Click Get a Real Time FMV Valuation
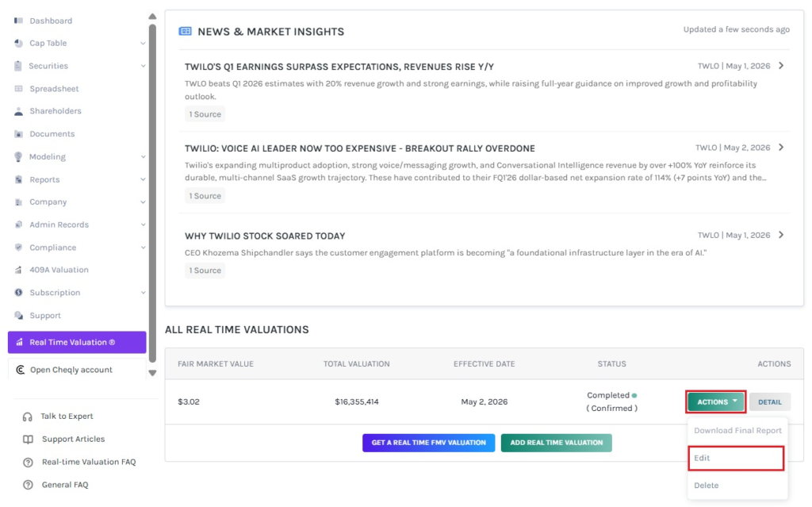Image resolution: width=812 pixels, height=507 pixels. [x=429, y=443]
